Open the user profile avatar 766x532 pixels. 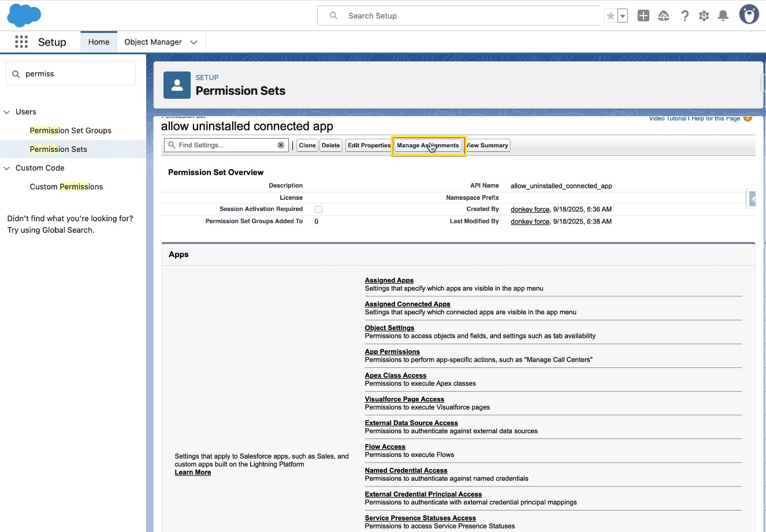pyautogui.click(x=749, y=15)
